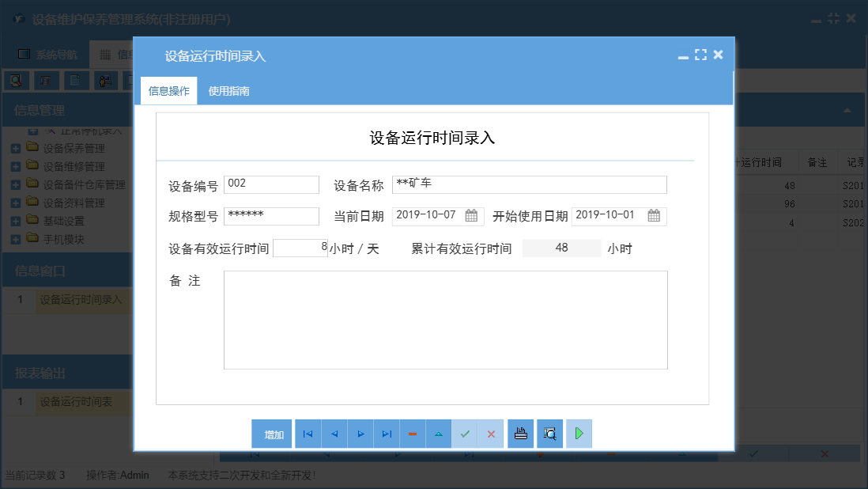Click the red minus delete record icon

coord(412,434)
